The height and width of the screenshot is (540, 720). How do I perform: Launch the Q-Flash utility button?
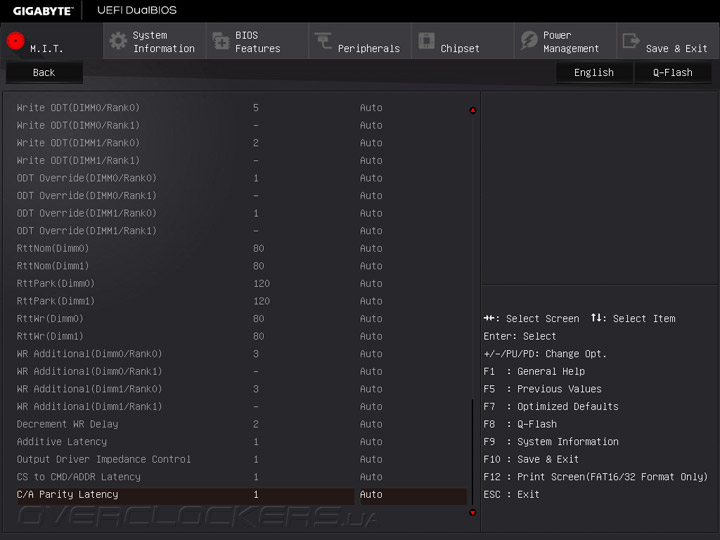click(x=673, y=72)
